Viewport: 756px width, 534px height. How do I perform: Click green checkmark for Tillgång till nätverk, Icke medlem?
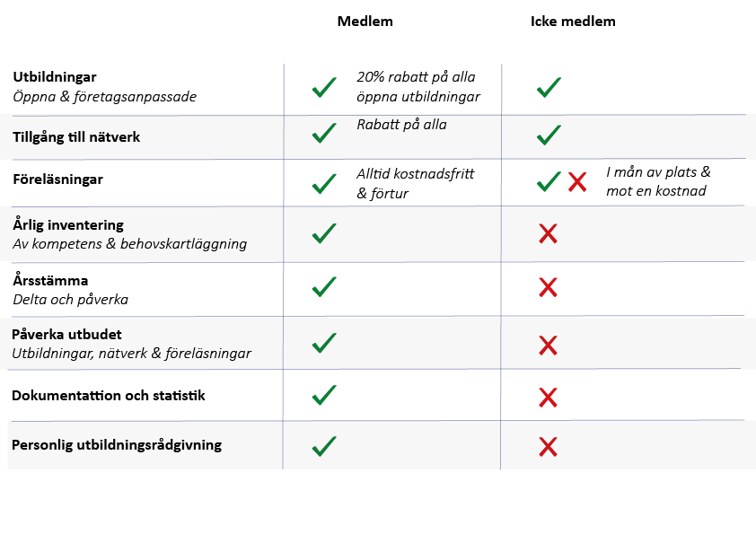tap(549, 136)
